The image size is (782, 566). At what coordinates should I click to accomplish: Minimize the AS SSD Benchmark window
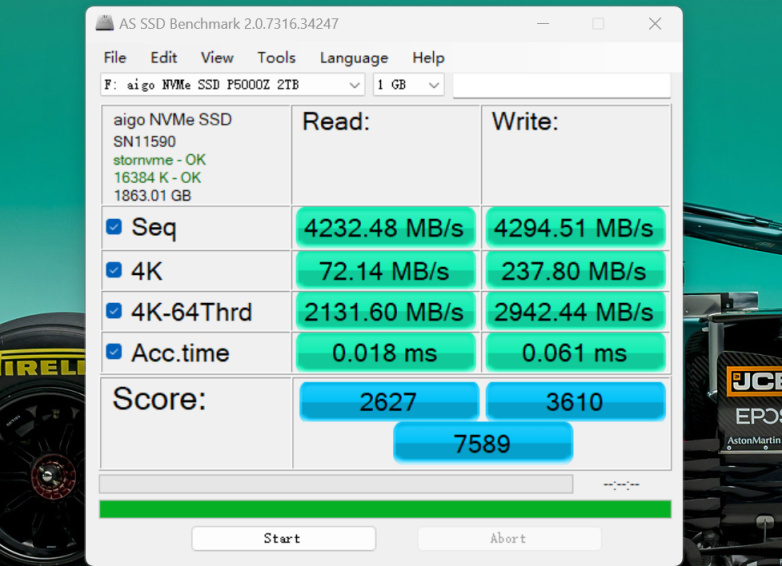(543, 23)
